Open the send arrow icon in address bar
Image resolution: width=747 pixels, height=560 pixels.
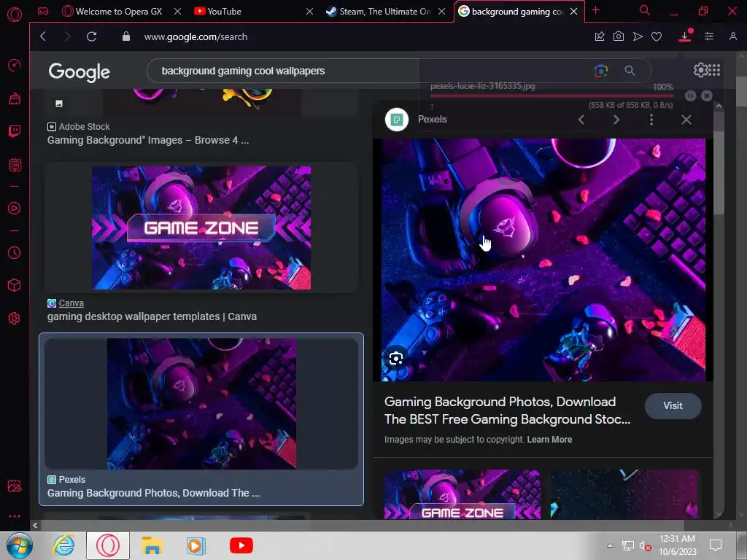pos(638,36)
